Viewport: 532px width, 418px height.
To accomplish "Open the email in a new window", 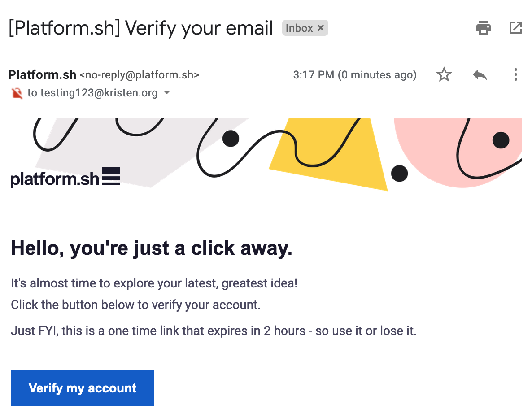I will 515,28.
